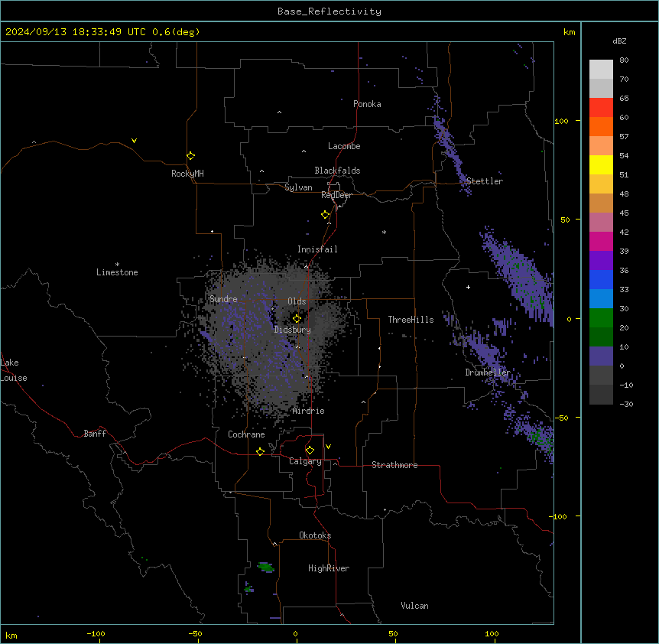This screenshot has height=644, width=659.
Task: Click the ThreeHills label
Action: coord(411,320)
